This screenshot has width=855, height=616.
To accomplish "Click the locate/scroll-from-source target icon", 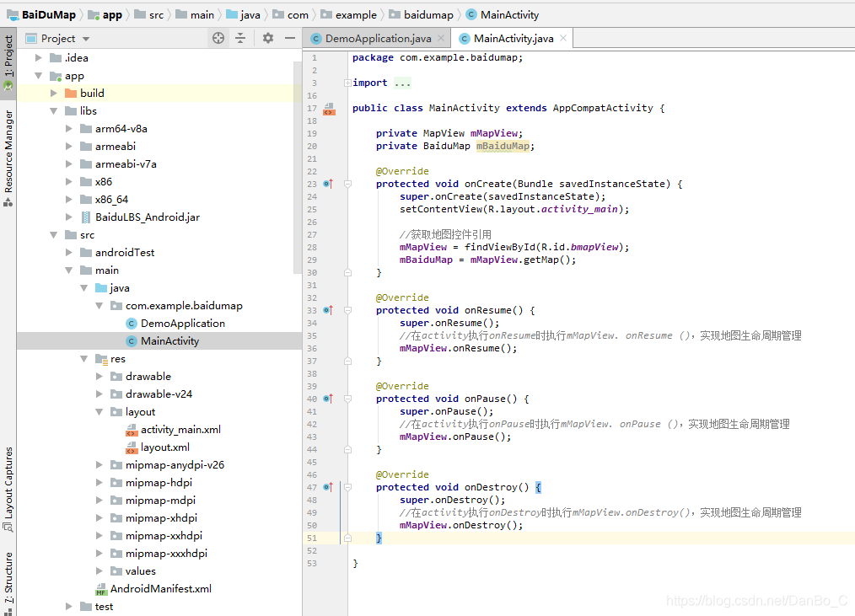I will click(218, 38).
